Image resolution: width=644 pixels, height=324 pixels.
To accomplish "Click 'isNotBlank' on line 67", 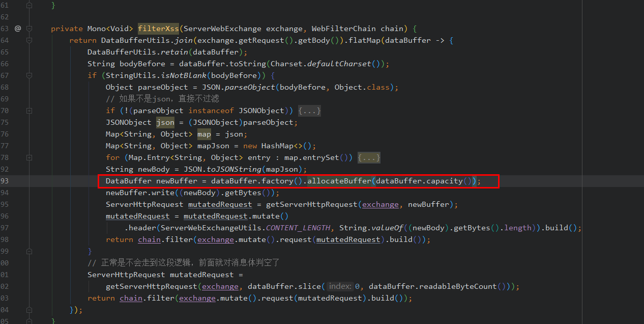I will (x=184, y=75).
